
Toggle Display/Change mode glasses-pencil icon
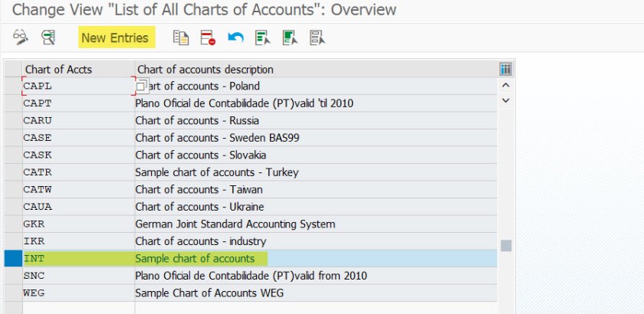pyautogui.click(x=20, y=37)
